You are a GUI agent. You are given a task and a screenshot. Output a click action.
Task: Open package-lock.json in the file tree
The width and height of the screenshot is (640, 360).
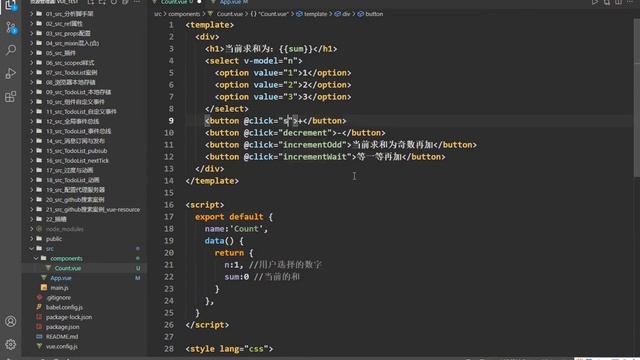[69, 318]
